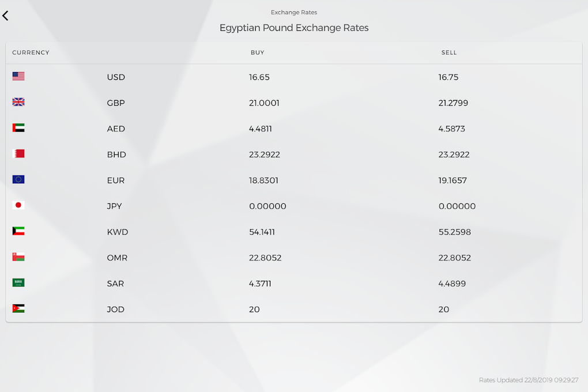Image resolution: width=588 pixels, height=392 pixels.
Task: Click the EUR European Union flag
Action: (18, 179)
